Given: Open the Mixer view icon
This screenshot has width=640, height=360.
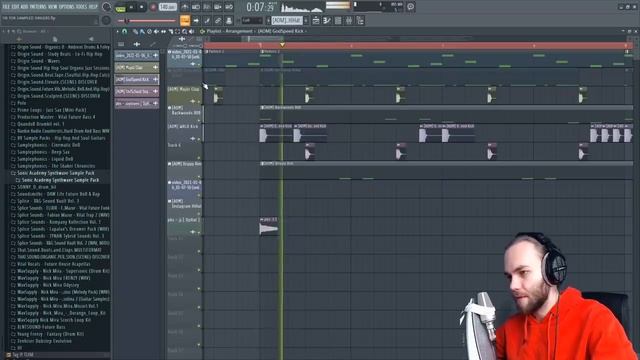Looking at the screenshot, I should 349,20.
